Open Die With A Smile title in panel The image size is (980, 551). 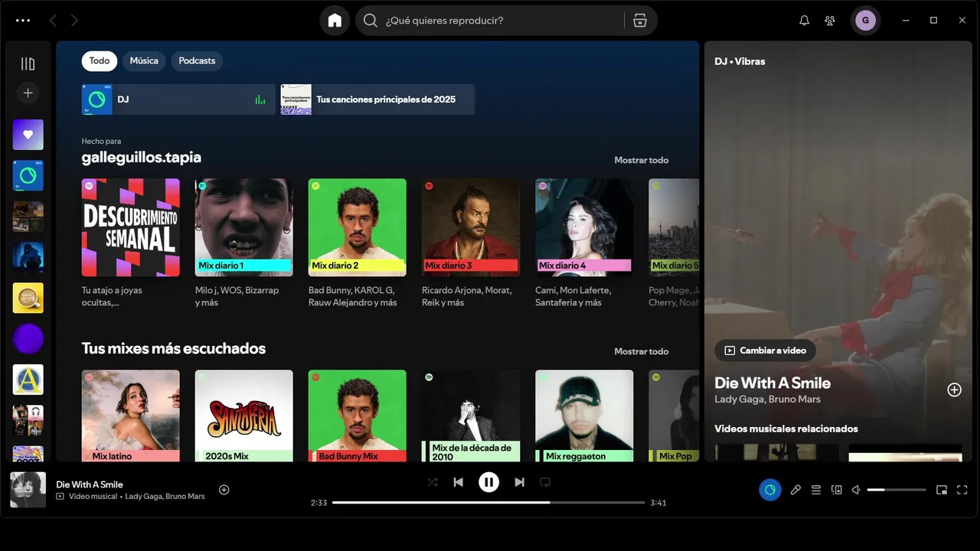pyautogui.click(x=773, y=383)
